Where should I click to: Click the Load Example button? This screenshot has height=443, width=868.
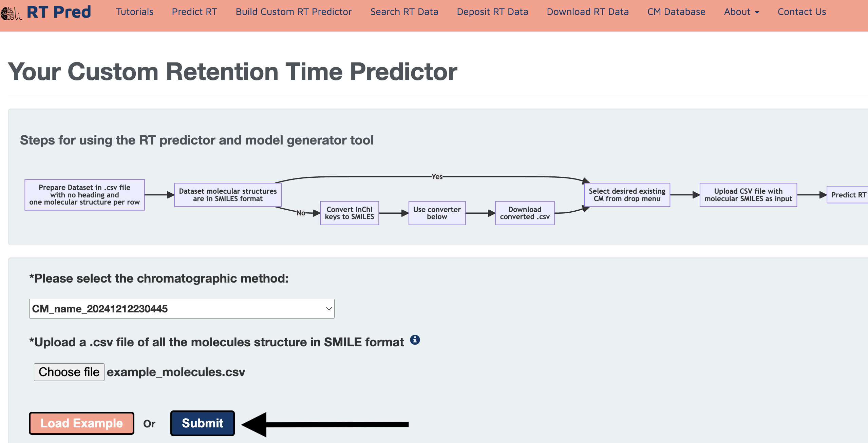(x=81, y=423)
